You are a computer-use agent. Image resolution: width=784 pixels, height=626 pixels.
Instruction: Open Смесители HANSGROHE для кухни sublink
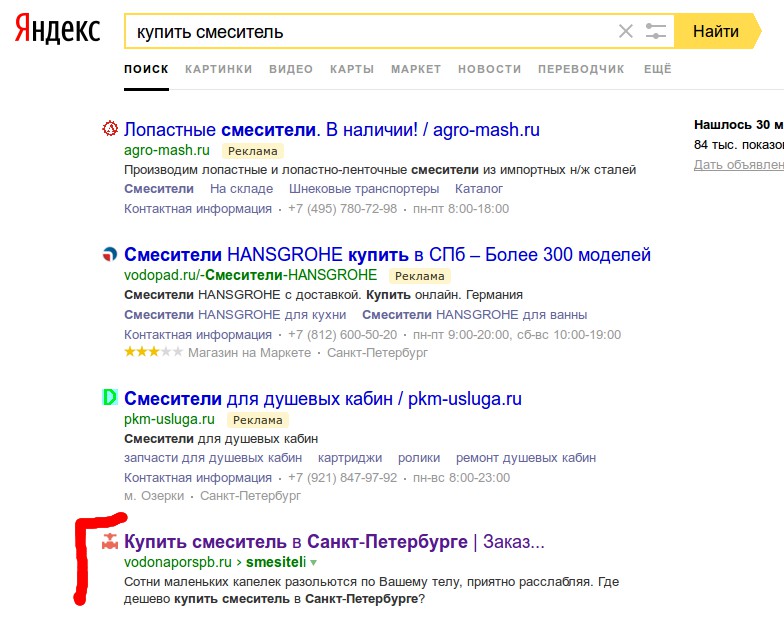tap(228, 314)
